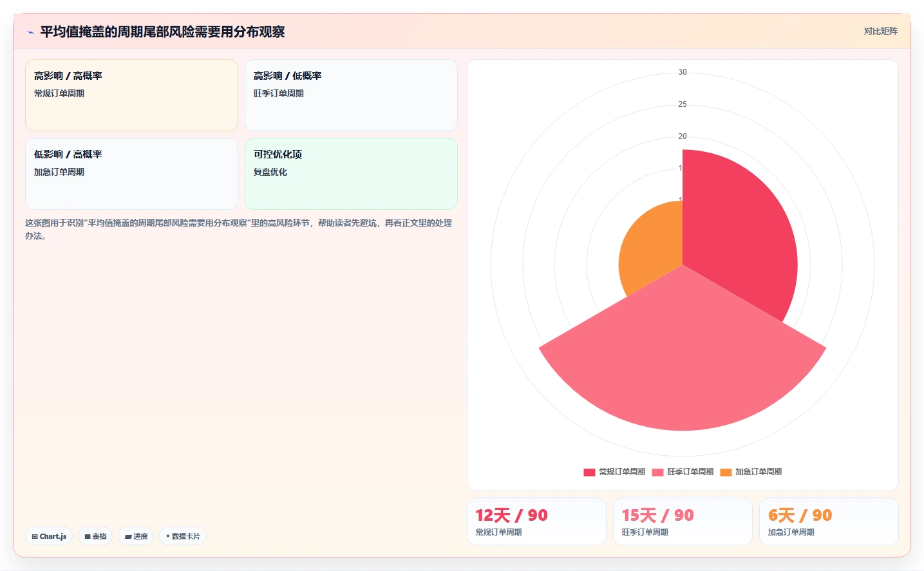Select the 高影响 / 高概率 matrix card
The image size is (924, 571).
pos(131,95)
